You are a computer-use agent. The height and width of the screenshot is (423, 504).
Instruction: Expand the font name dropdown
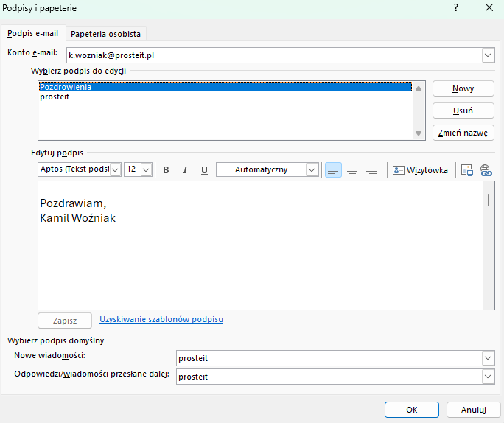coord(116,170)
